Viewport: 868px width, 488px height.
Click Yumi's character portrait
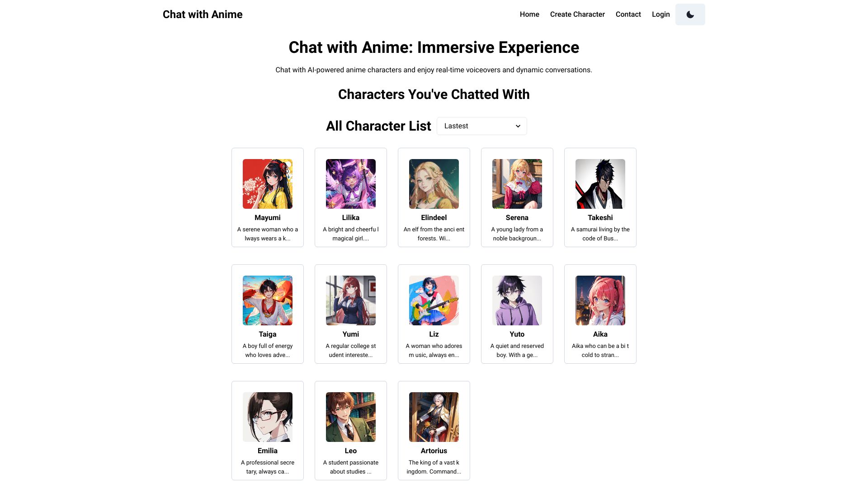pos(351,300)
